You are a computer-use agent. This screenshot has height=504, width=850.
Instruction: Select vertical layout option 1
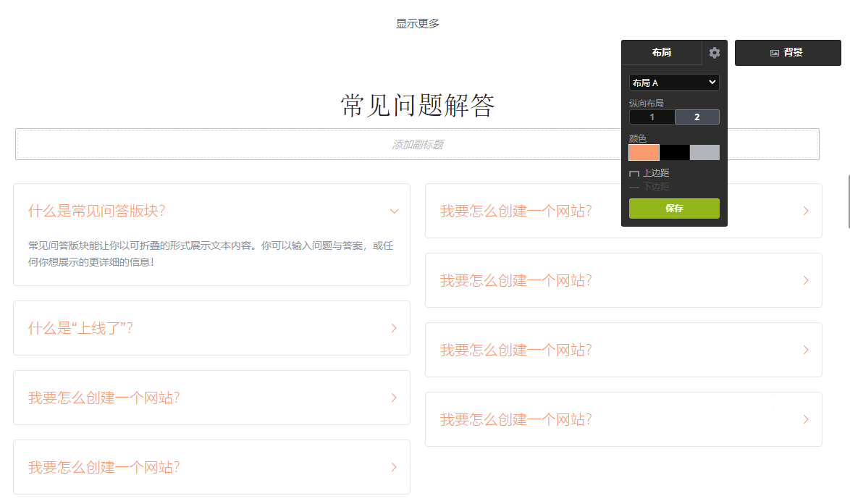coord(652,117)
